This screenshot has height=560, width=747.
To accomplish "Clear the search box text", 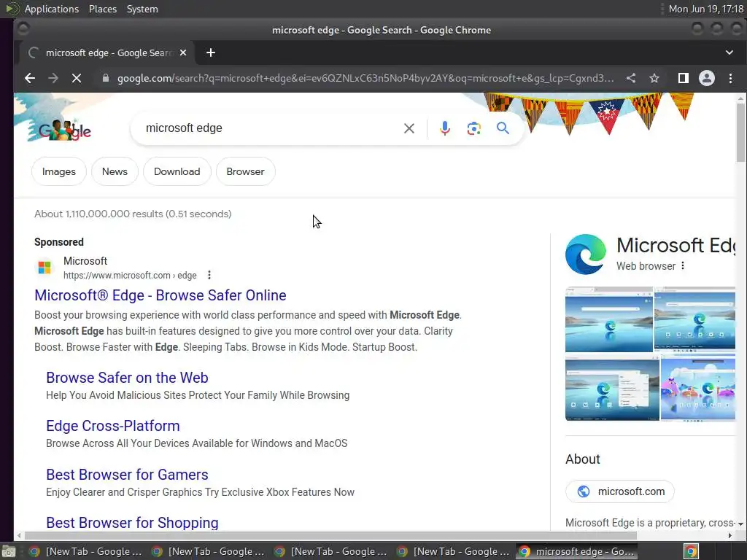I will click(x=409, y=128).
